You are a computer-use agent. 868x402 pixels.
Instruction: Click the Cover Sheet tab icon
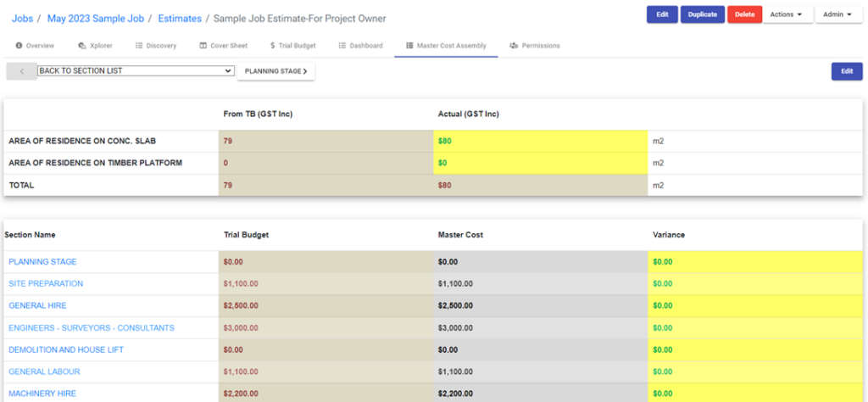click(203, 46)
